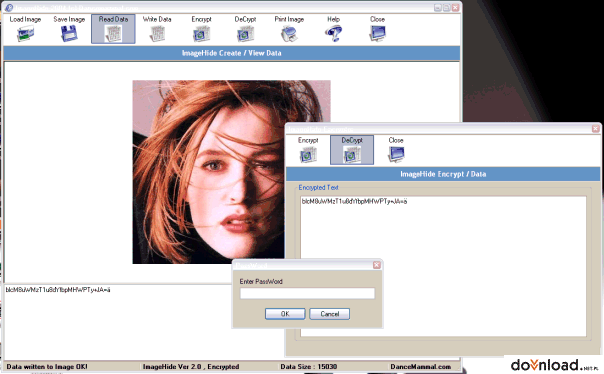The width and height of the screenshot is (604, 374).
Task: Open Help from the main toolbar
Action: coord(333,29)
